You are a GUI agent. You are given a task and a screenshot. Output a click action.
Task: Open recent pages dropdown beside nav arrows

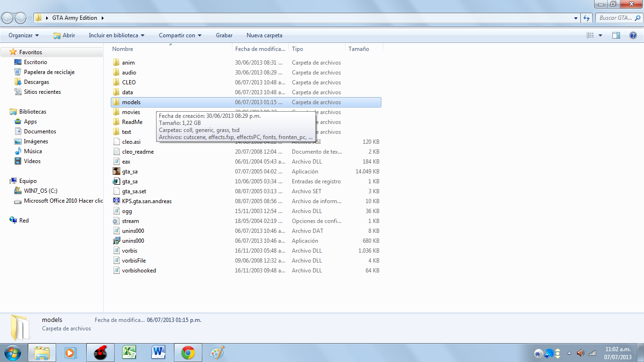(x=30, y=18)
